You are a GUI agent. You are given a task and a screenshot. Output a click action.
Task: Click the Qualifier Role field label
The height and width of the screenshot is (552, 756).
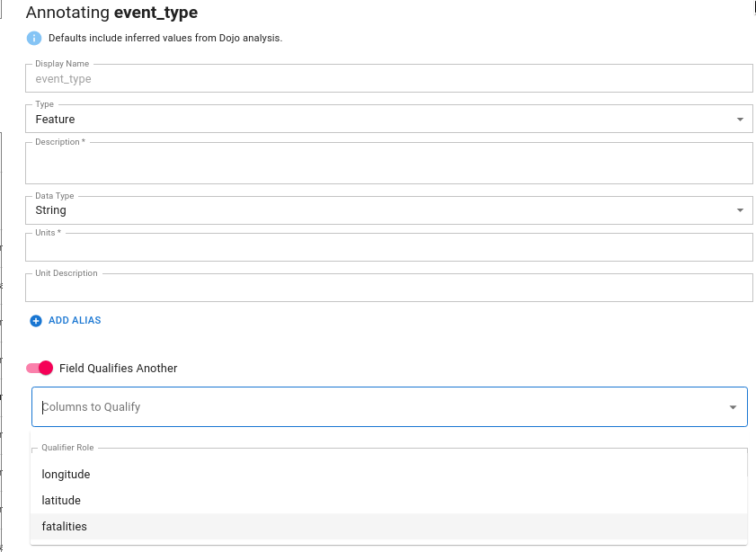pyautogui.click(x=67, y=448)
